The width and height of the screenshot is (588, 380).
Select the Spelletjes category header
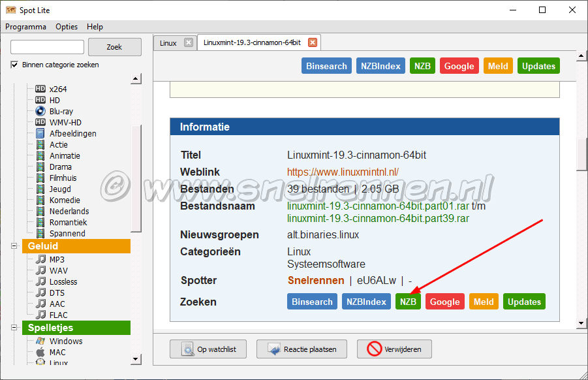(76, 328)
